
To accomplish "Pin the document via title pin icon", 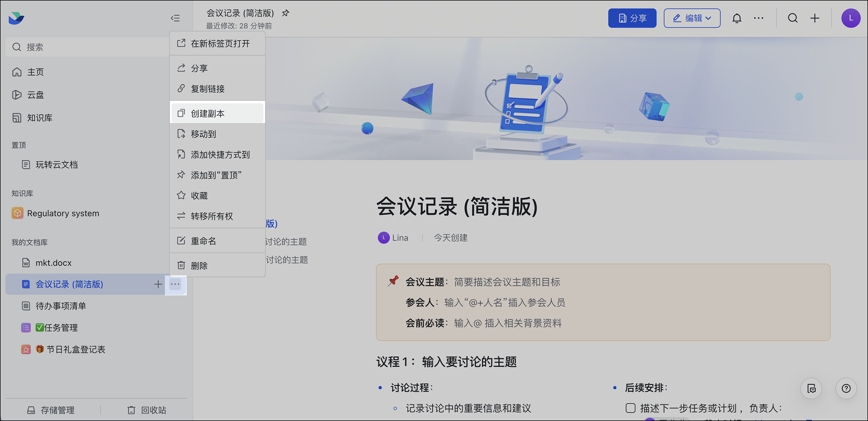I will pyautogui.click(x=285, y=13).
